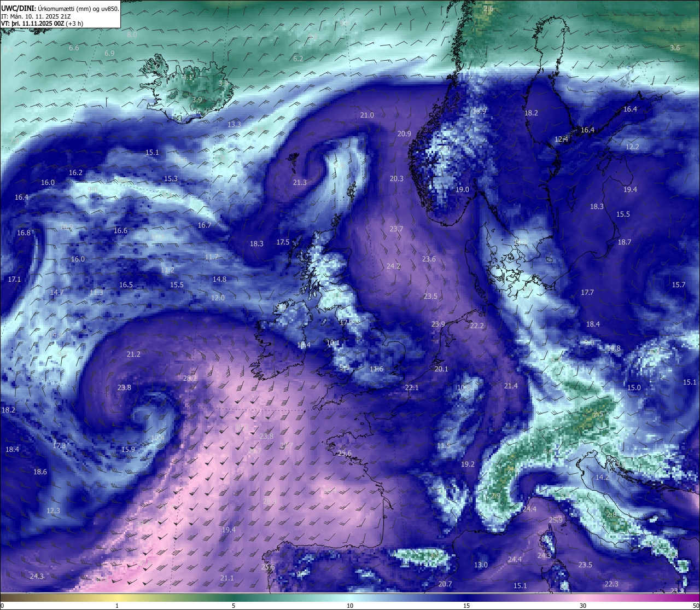Viewport: 700px width, 610px height.
Task: Click the 12.3 value in the southwest Atlantic
Action: click(x=53, y=511)
